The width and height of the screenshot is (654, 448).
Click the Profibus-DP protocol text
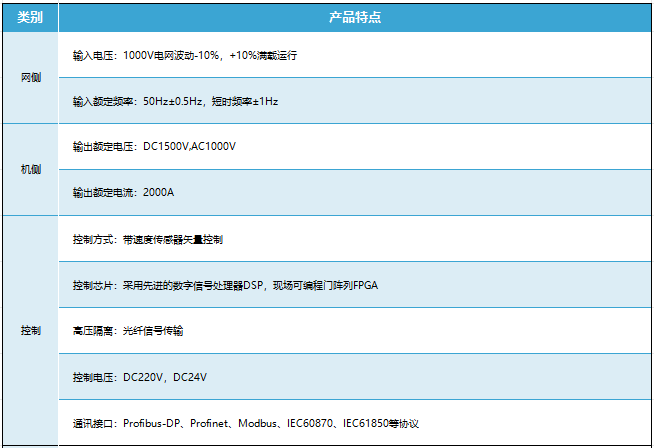click(153, 424)
